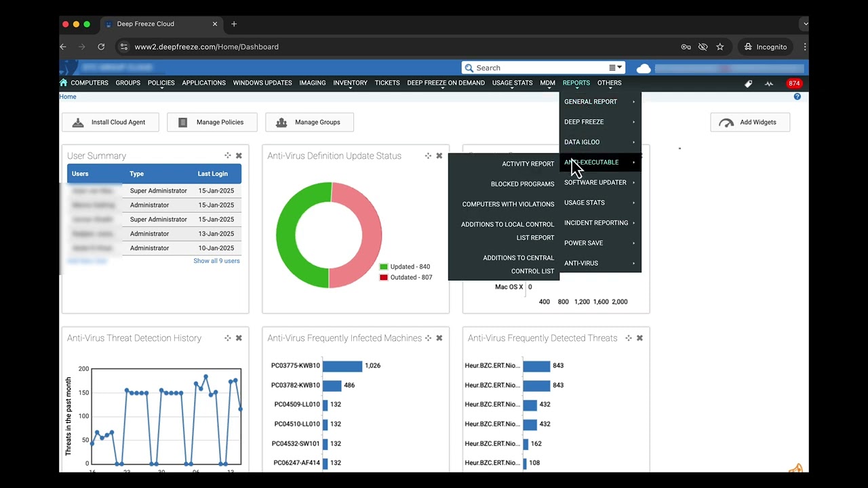
Task: Open the tag icon in the top bar
Action: point(749,83)
